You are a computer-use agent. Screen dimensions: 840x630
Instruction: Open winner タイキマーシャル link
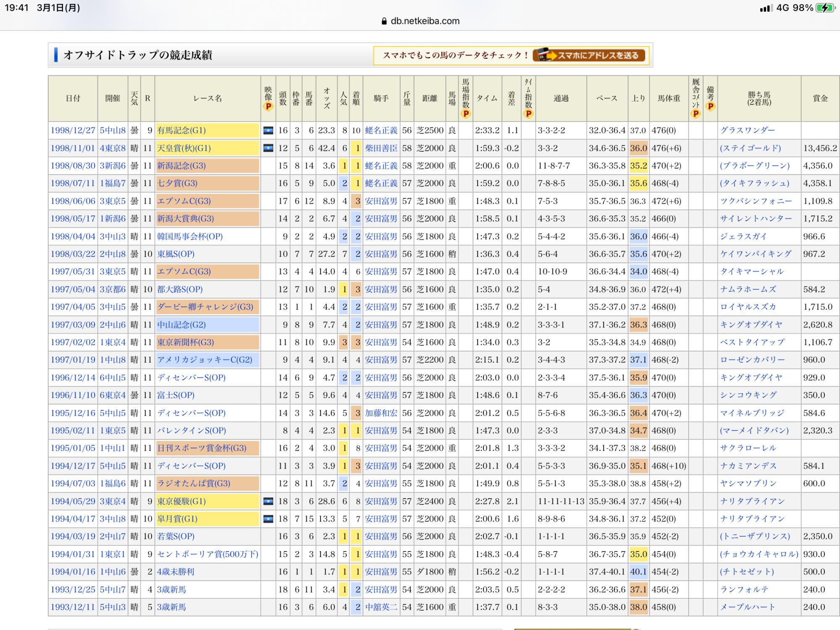click(x=752, y=272)
